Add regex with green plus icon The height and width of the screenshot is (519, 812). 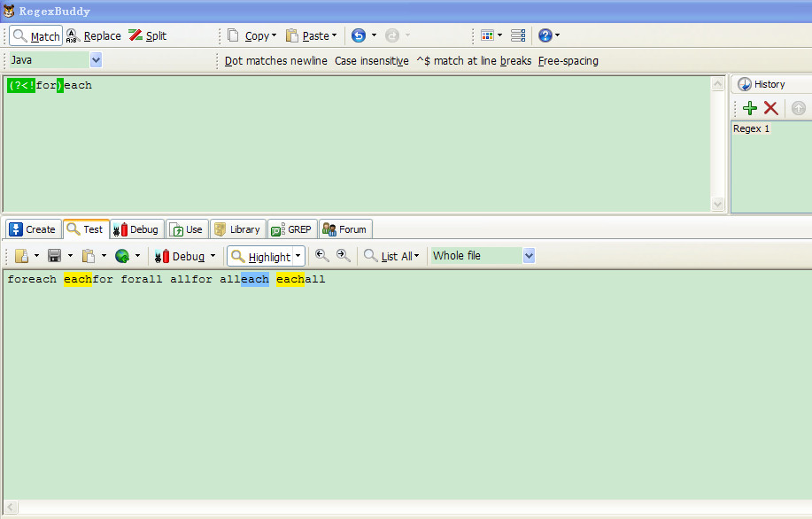click(750, 108)
